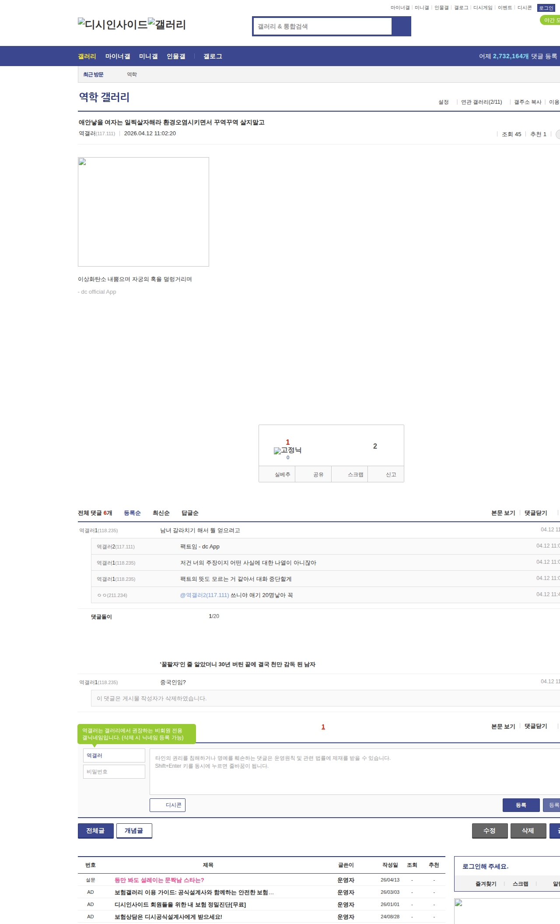Open 마이너갤 in the top utility links
This screenshot has width=560, height=924.
pyautogui.click(x=400, y=8)
